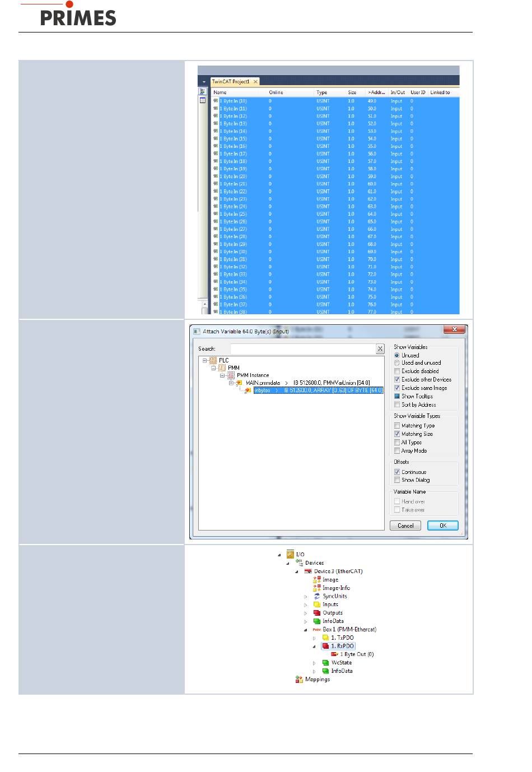Click the Device 3 (EtherCAT) icon
Screen dimensions: 532x772
coord(308,571)
